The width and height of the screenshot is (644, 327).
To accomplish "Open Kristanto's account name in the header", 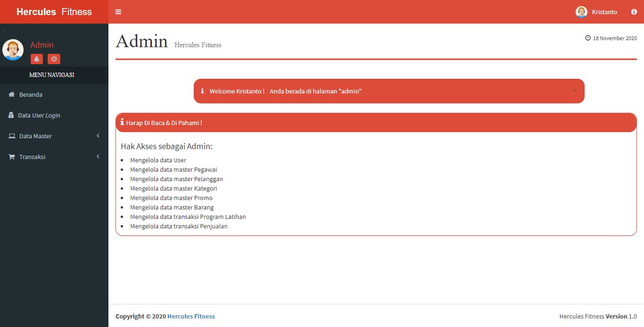I will tap(604, 12).
